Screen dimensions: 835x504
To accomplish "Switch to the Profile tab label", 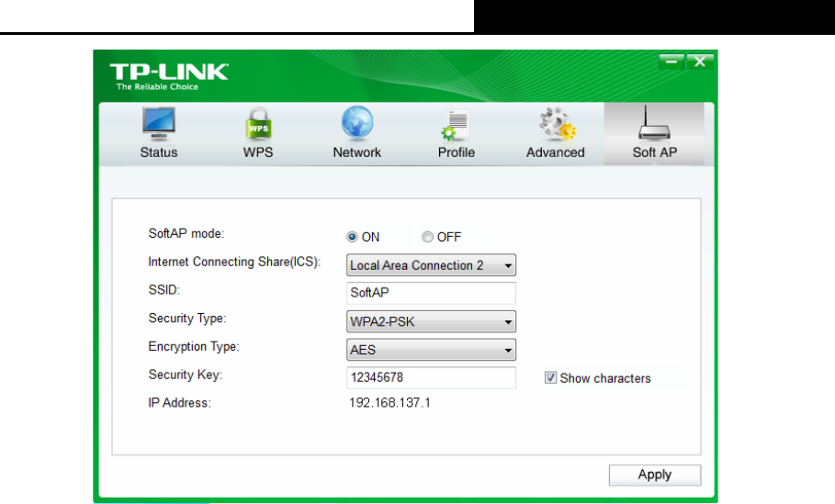I will (x=457, y=152).
